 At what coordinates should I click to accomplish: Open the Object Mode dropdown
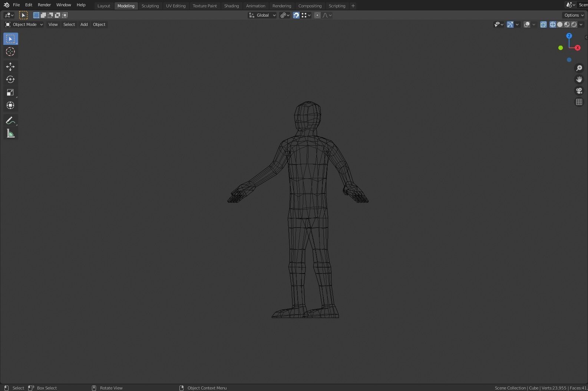point(24,24)
